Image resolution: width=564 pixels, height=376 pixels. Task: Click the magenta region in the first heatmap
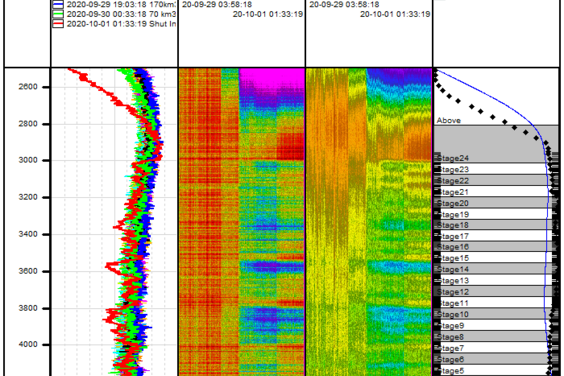tap(272, 77)
